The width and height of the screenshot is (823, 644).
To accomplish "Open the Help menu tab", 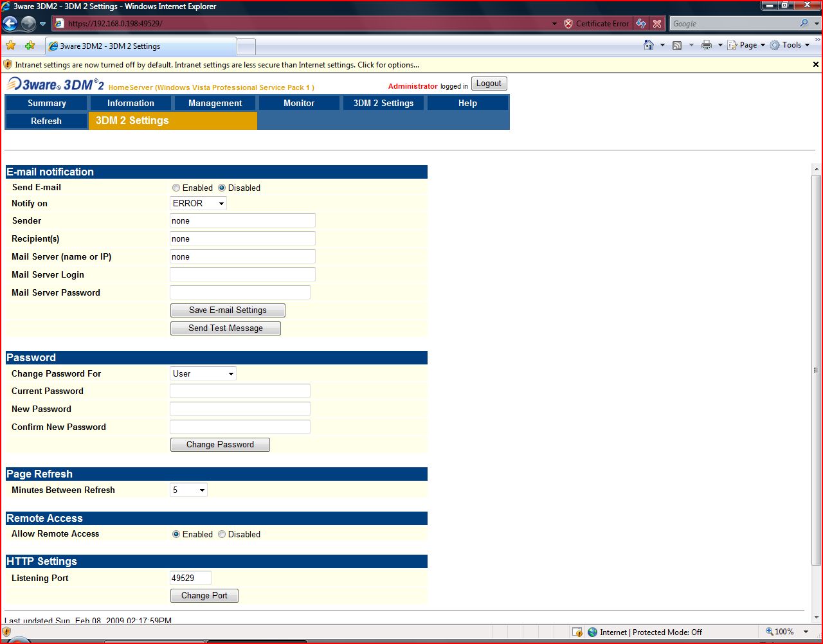I will [467, 103].
